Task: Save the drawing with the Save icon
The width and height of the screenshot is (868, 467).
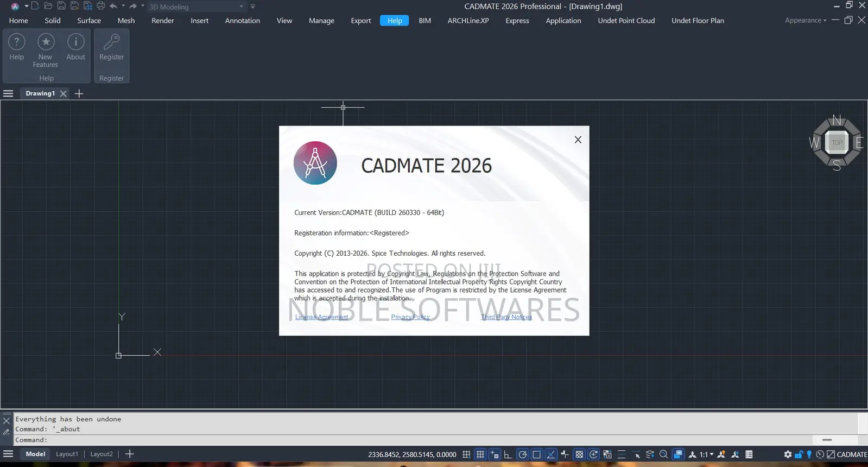Action: click(x=61, y=6)
